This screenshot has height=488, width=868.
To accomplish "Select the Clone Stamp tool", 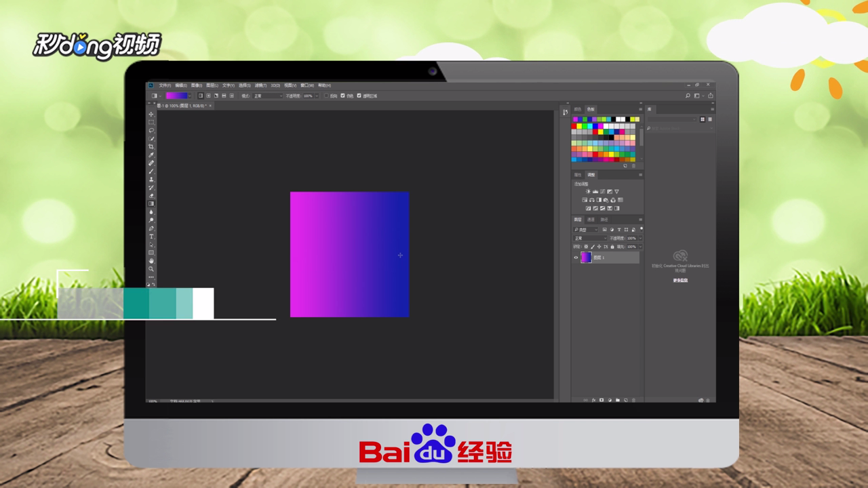I will pos(151,180).
